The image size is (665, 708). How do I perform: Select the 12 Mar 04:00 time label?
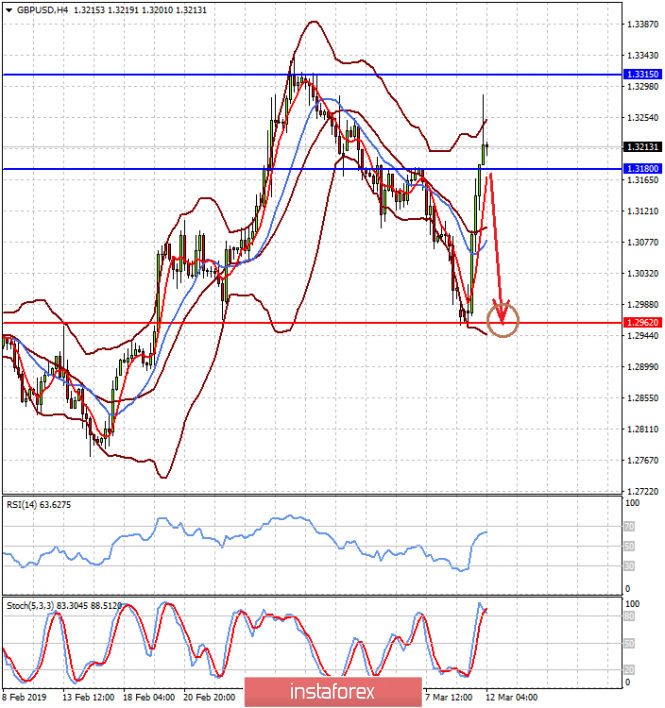point(512,697)
